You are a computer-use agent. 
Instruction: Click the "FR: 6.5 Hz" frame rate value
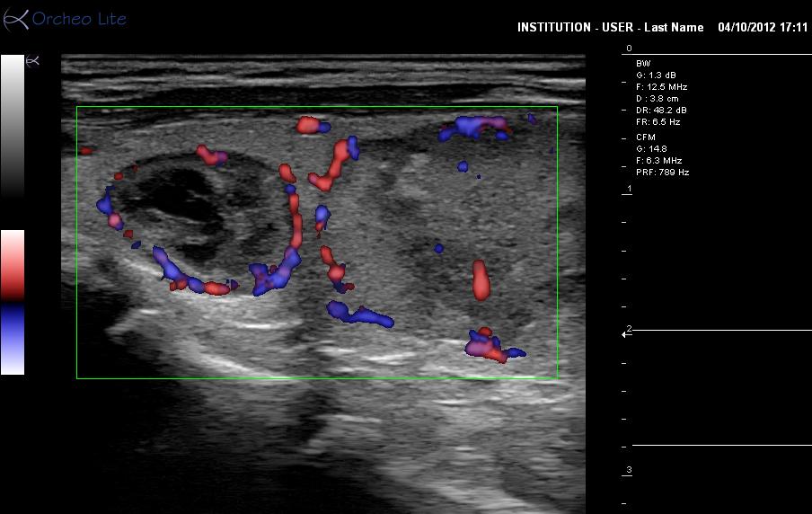pos(658,122)
